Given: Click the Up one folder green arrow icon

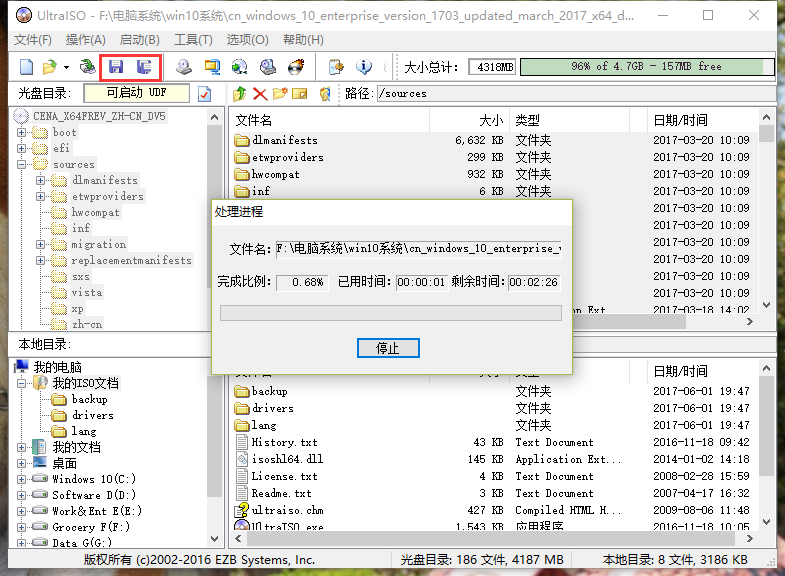Looking at the screenshot, I should (x=240, y=94).
